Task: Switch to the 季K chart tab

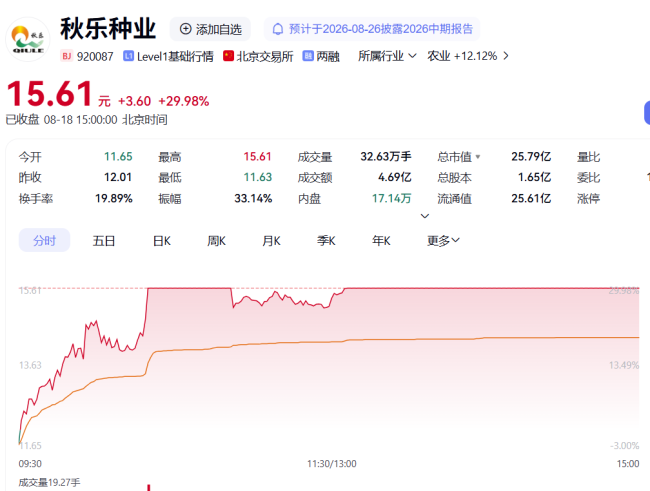Action: pos(326,241)
